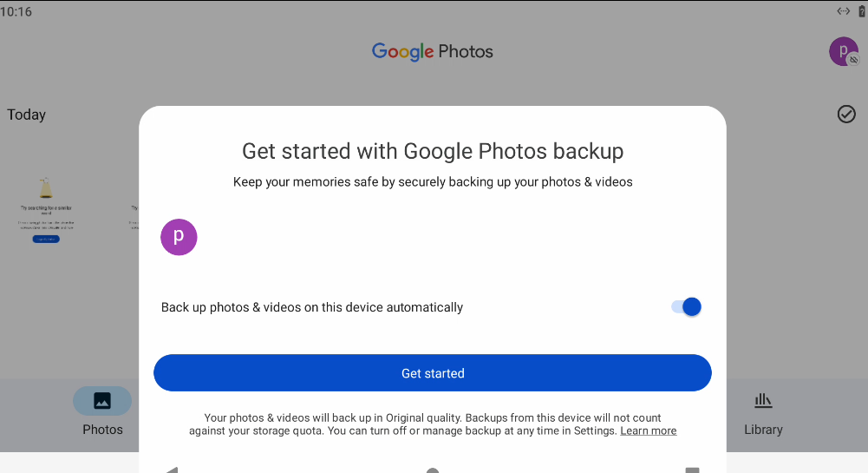This screenshot has width=868, height=473.
Task: Go to the Library tab
Action: point(763,411)
